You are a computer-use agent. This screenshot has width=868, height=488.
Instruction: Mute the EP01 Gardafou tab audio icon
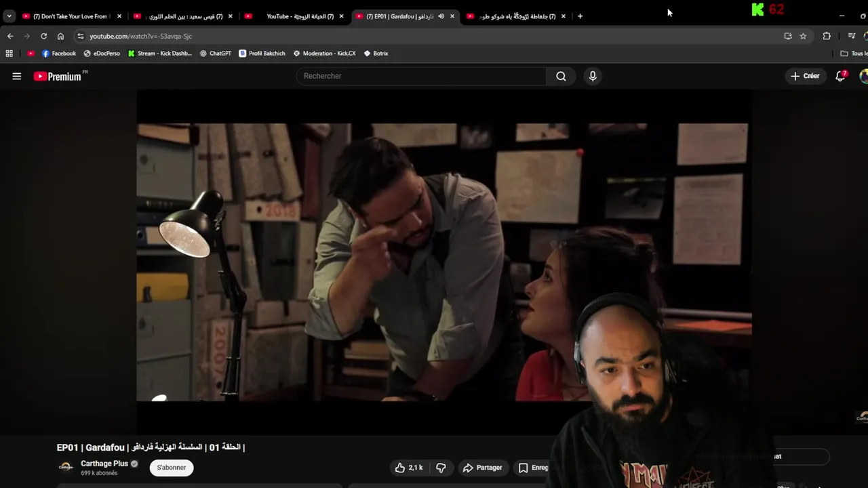[x=441, y=16]
